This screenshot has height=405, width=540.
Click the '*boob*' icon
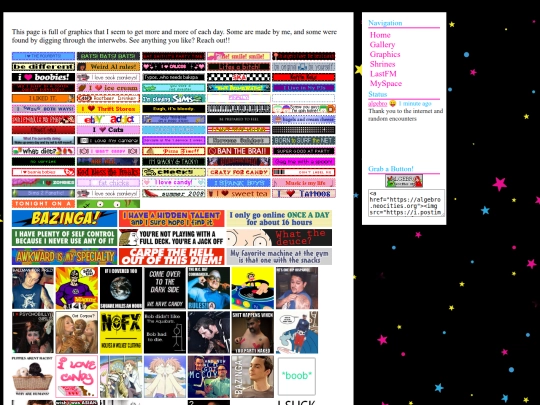(297, 376)
